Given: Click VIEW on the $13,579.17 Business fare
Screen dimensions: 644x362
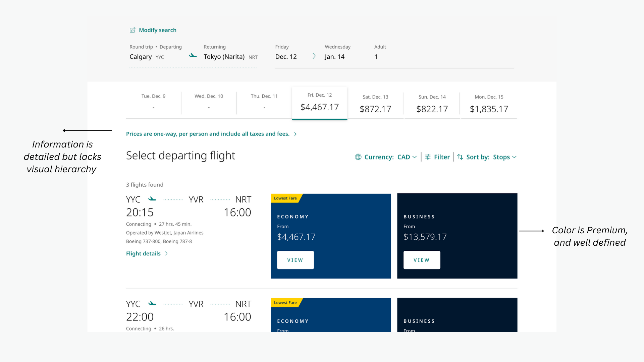Looking at the screenshot, I should 422,260.
